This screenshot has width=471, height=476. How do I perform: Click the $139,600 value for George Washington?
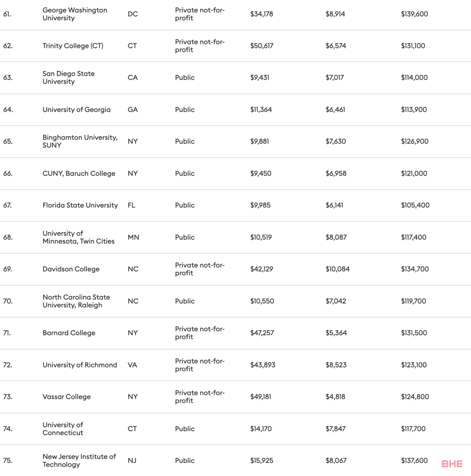coord(414,14)
